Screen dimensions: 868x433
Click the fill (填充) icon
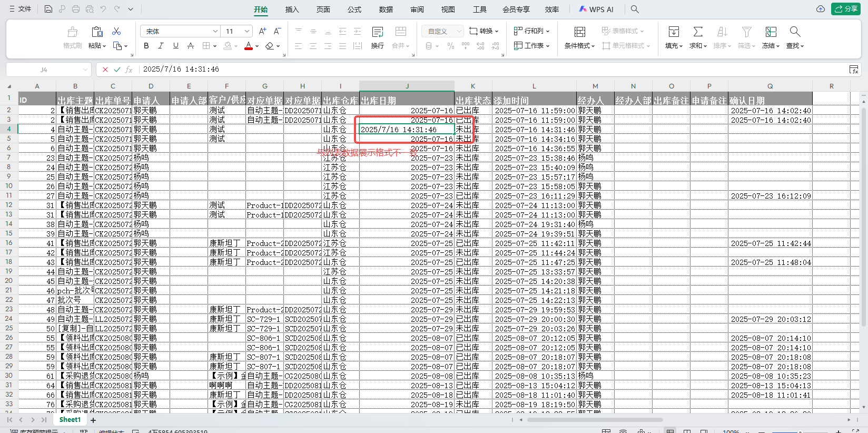click(673, 32)
